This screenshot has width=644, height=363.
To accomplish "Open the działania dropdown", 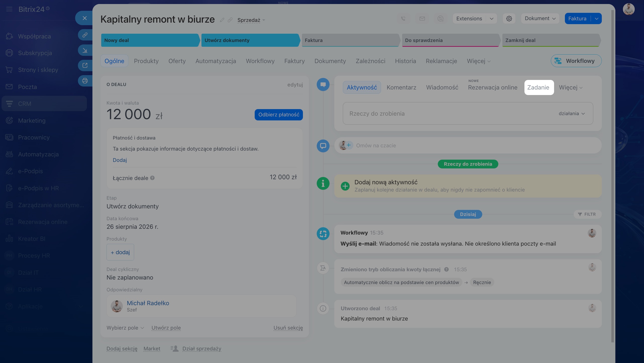I will (x=572, y=114).
